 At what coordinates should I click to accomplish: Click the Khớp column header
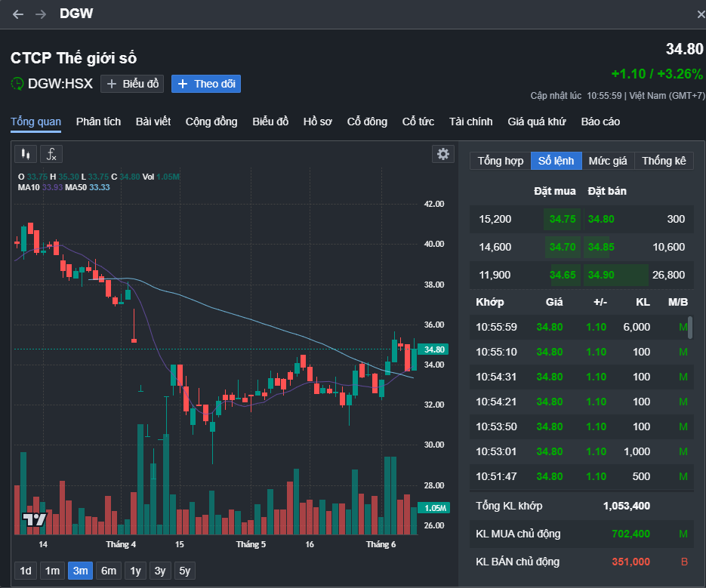click(490, 302)
